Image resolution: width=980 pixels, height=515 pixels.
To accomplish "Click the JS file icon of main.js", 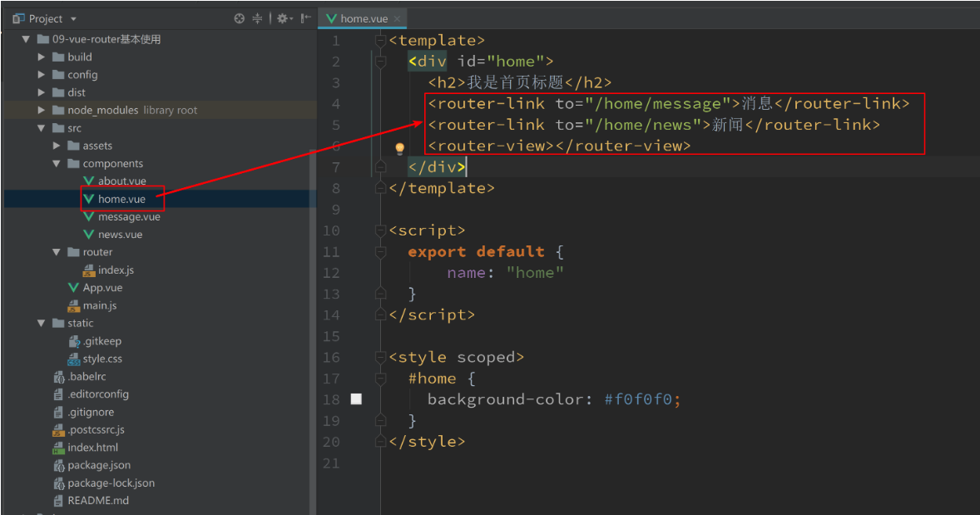I will [74, 305].
